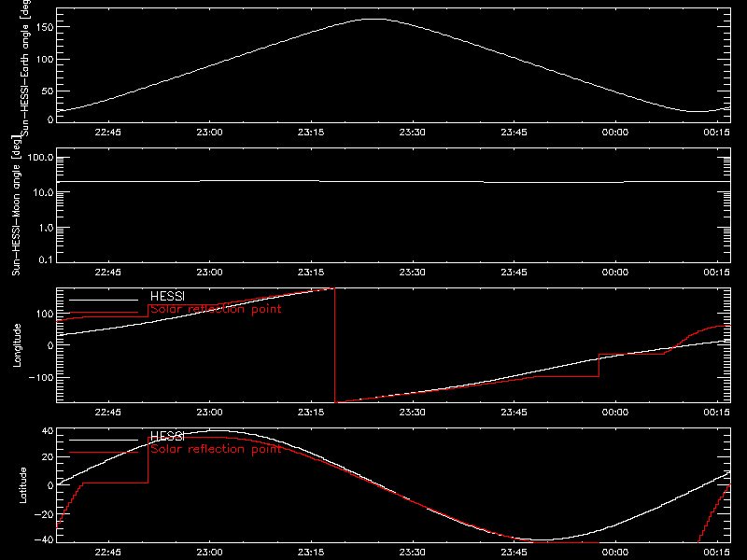Click 23:30 time label under Longitude plot
Image resolution: width=747 pixels, height=560 pixels.
[x=413, y=413]
